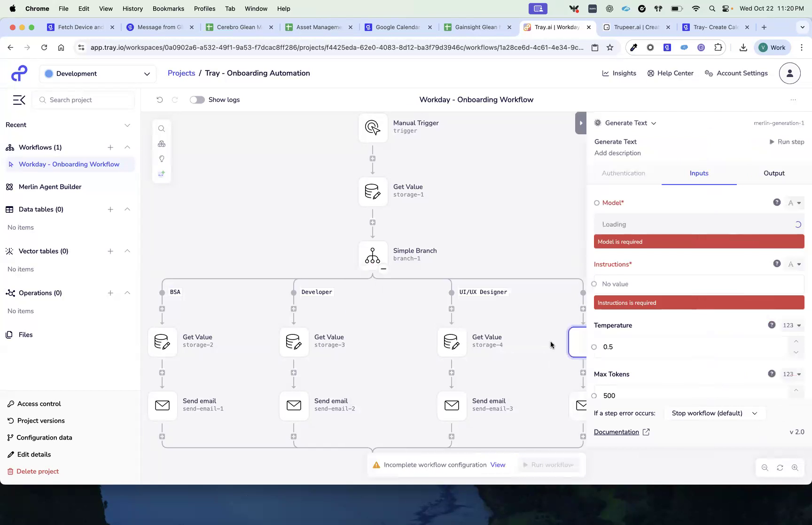Select the connect circle next to Instructions field
The height and width of the screenshot is (525, 812).
(x=594, y=284)
